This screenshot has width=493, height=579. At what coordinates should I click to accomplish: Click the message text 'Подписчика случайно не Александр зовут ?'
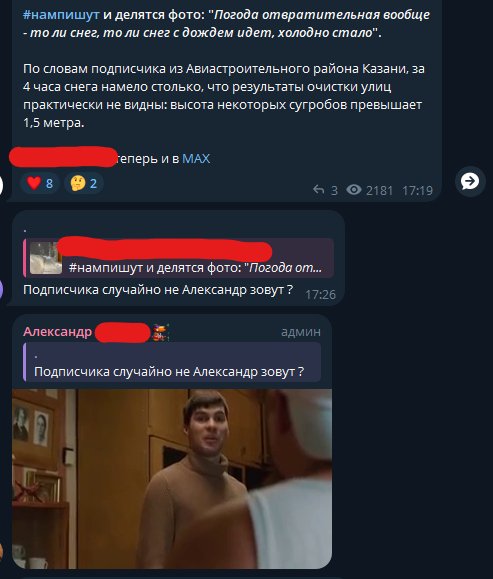click(158, 290)
